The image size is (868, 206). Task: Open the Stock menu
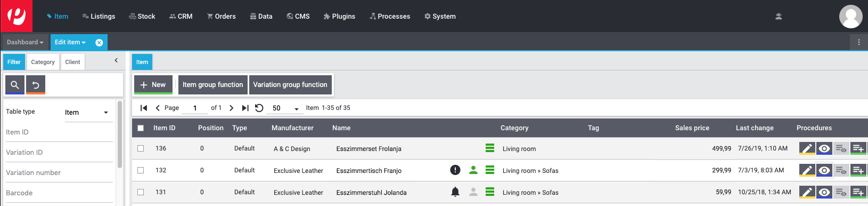click(142, 17)
